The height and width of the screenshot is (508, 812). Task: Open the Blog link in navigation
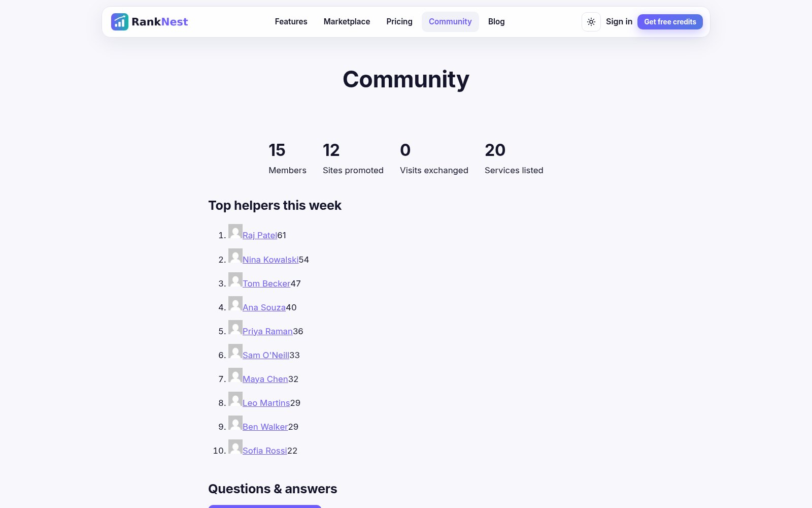coord(496,22)
